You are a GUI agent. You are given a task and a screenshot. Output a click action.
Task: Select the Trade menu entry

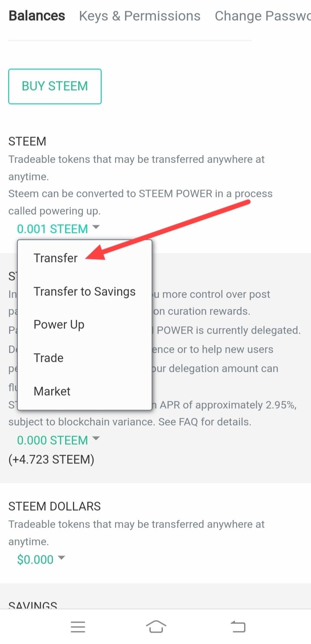point(49,358)
